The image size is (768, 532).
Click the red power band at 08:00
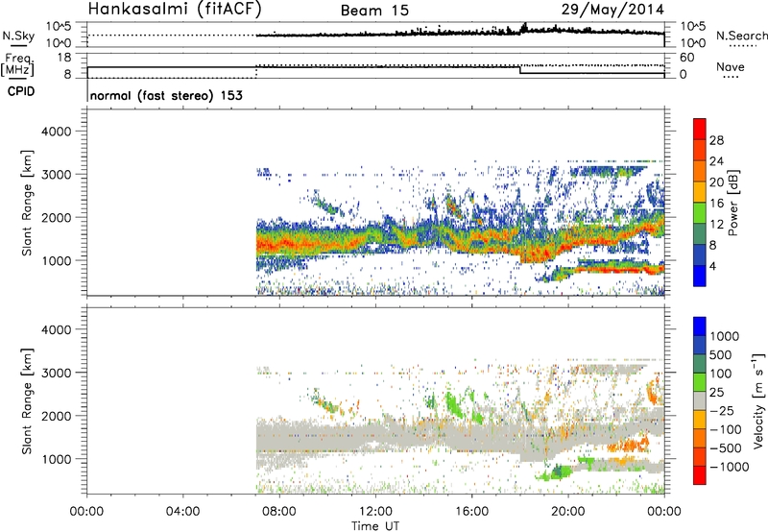pos(279,244)
